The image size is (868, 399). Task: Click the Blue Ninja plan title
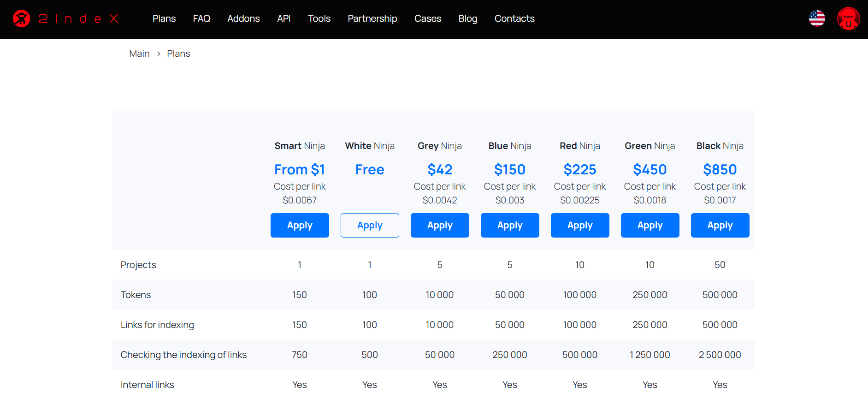click(510, 146)
